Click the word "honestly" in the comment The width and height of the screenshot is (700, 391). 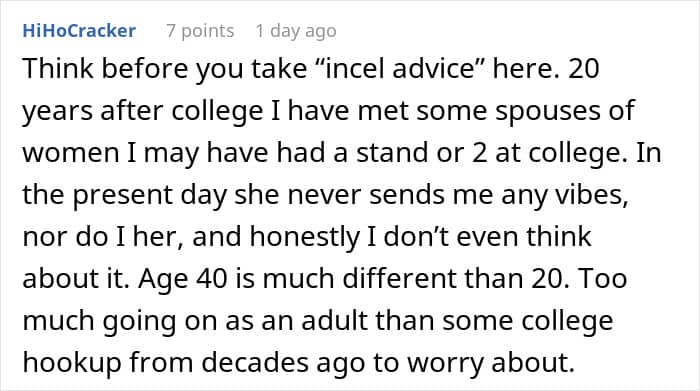[x=304, y=237]
